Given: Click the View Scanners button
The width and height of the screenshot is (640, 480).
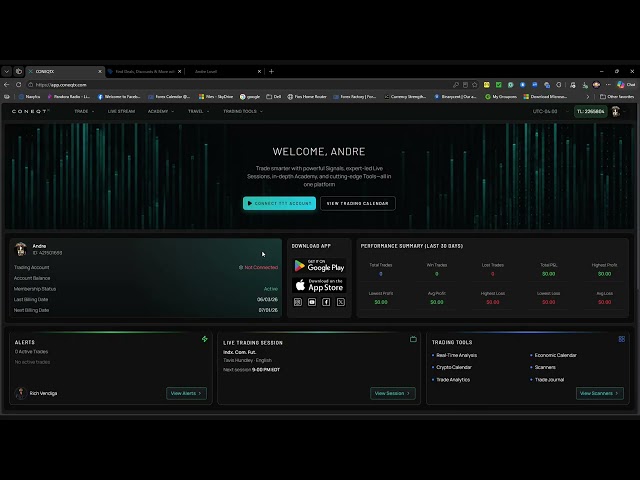Looking at the screenshot, I should [x=600, y=393].
